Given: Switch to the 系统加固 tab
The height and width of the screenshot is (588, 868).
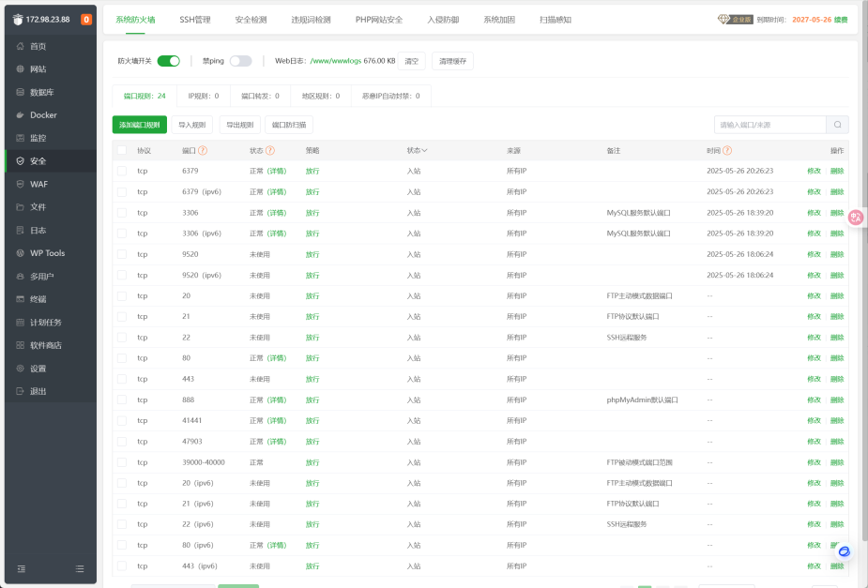Looking at the screenshot, I should (499, 20).
